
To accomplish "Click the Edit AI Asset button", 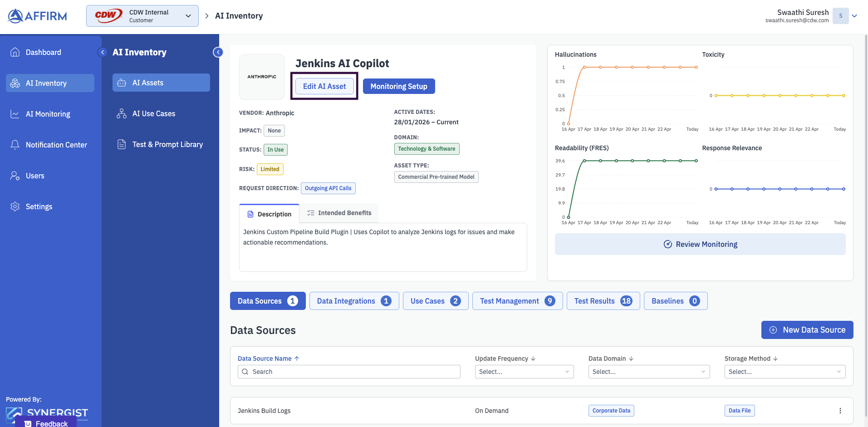I will point(324,86).
